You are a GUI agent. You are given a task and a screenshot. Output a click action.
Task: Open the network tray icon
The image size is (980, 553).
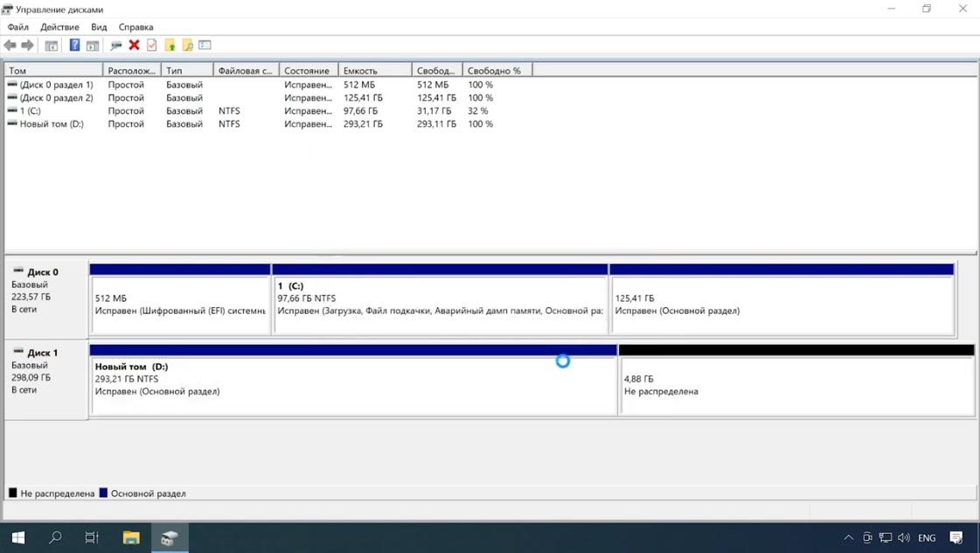click(885, 537)
